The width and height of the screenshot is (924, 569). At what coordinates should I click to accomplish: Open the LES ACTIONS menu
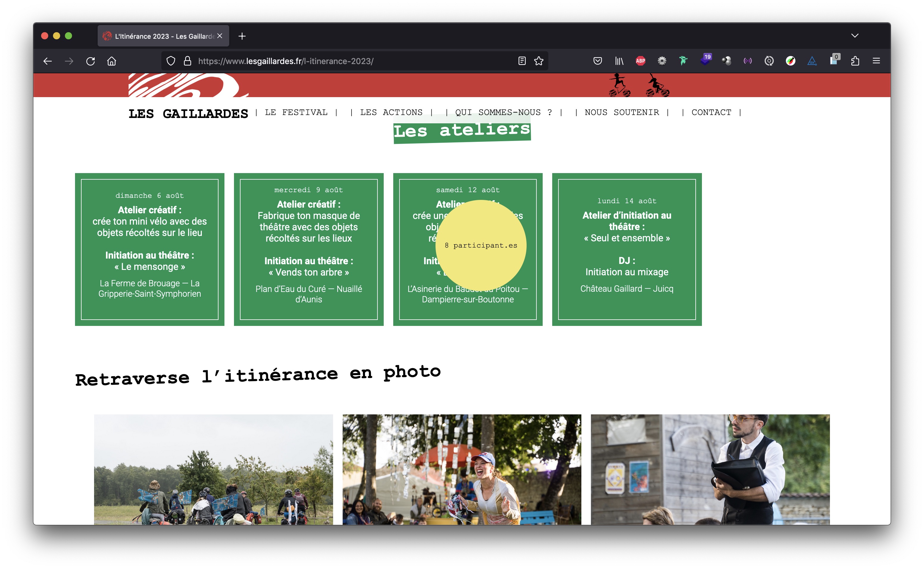coord(391,113)
